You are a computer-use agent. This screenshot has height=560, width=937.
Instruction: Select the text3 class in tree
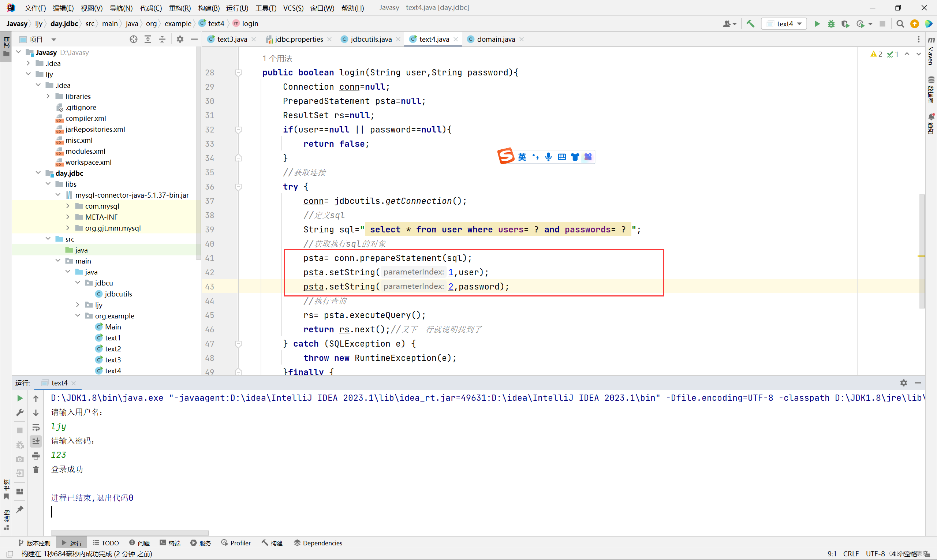[x=112, y=360]
